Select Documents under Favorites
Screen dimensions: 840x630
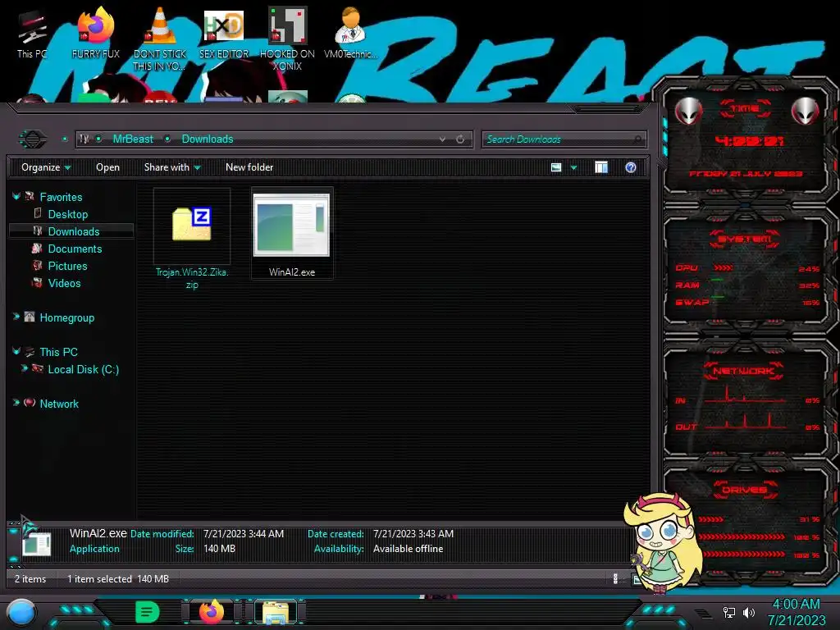(x=75, y=249)
